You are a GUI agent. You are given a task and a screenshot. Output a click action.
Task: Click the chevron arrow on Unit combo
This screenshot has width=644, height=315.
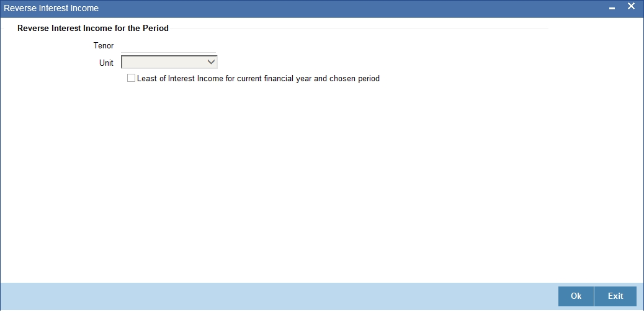(x=211, y=62)
